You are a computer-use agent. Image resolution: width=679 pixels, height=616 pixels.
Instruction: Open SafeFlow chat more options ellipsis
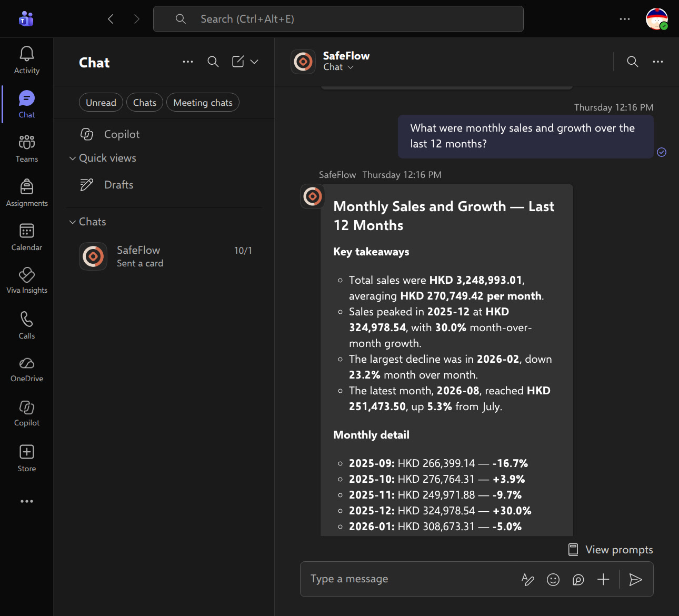coord(658,62)
